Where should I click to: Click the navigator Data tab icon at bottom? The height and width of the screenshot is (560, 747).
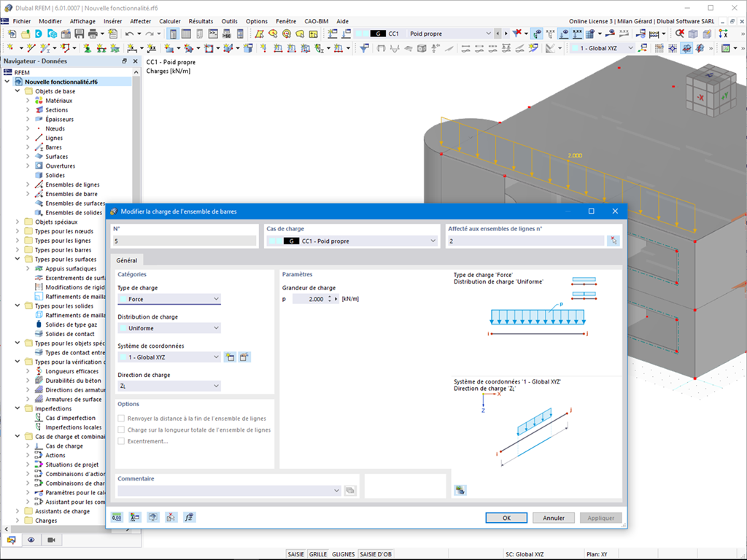pos(12,540)
